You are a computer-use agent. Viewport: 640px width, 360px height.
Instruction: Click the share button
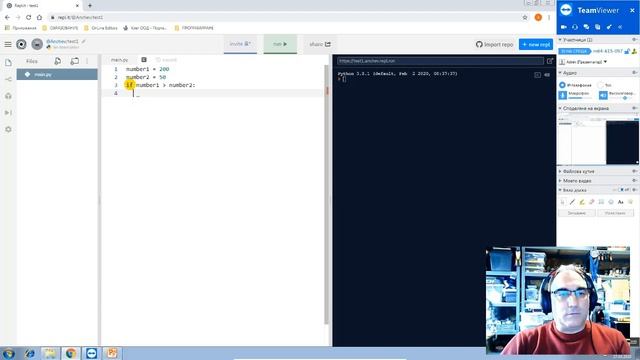pyautogui.click(x=320, y=44)
